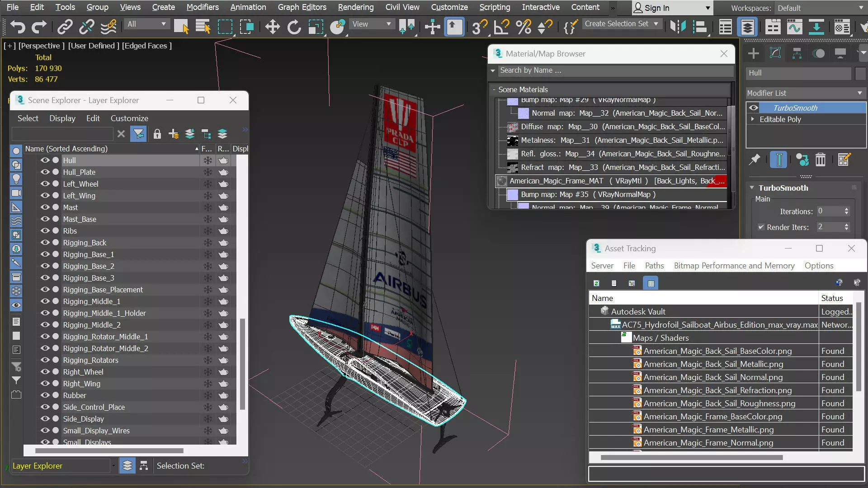
Task: Click the Edged Faces viewport label
Action: 147,46
